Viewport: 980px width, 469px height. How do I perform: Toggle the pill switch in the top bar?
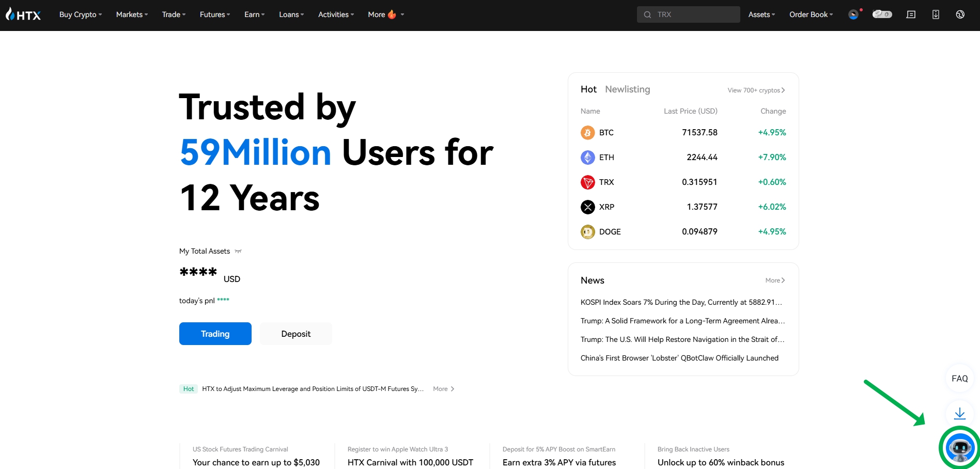pos(882,14)
